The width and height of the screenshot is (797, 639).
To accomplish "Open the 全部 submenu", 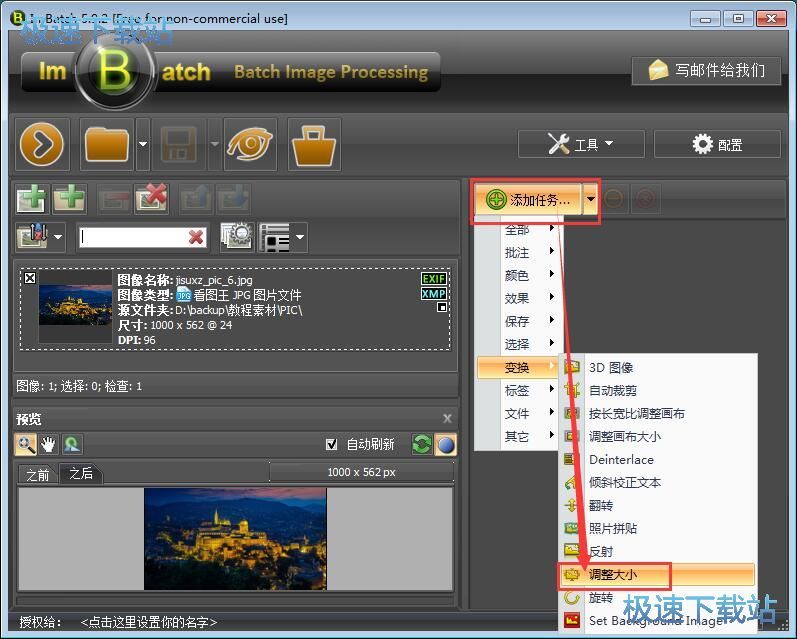I will [x=518, y=229].
